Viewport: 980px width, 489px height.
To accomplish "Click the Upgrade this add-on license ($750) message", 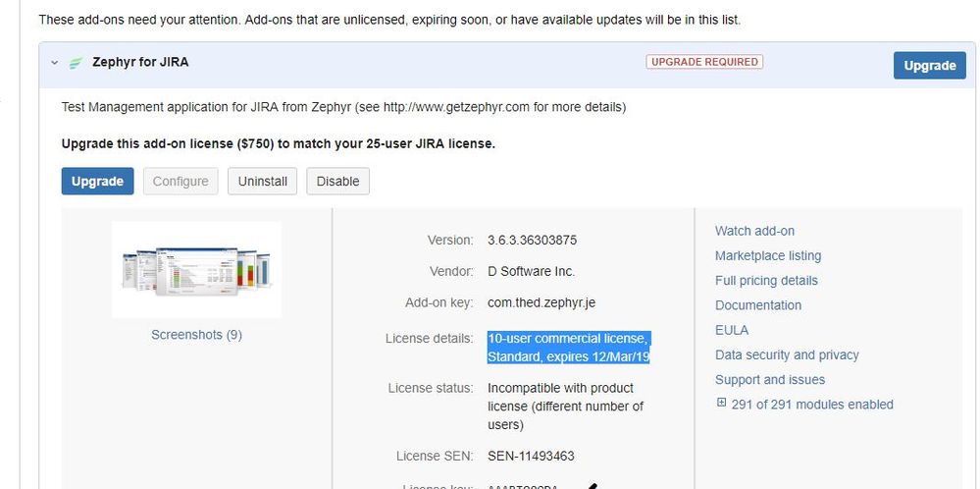I will coord(279,143).
